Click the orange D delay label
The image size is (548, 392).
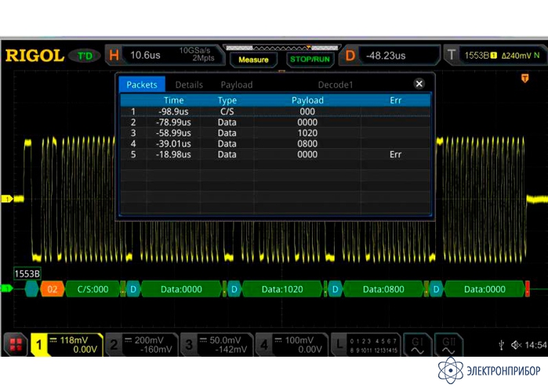(x=350, y=55)
